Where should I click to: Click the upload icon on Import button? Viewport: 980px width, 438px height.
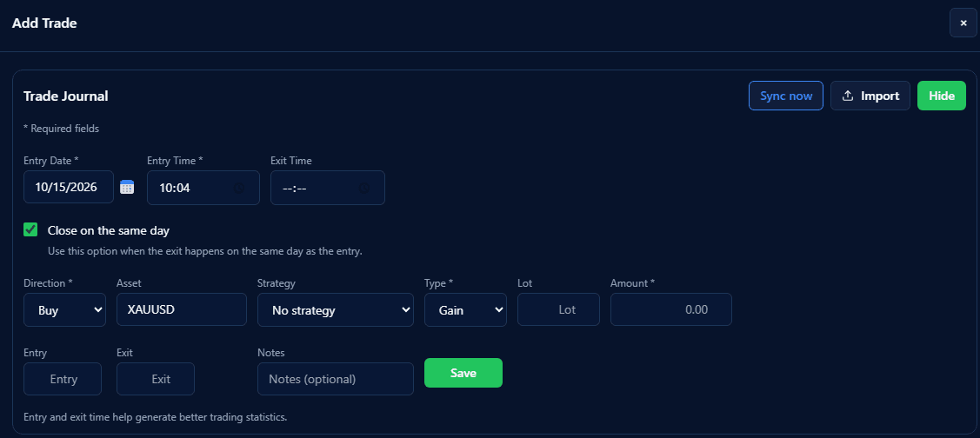pos(848,96)
